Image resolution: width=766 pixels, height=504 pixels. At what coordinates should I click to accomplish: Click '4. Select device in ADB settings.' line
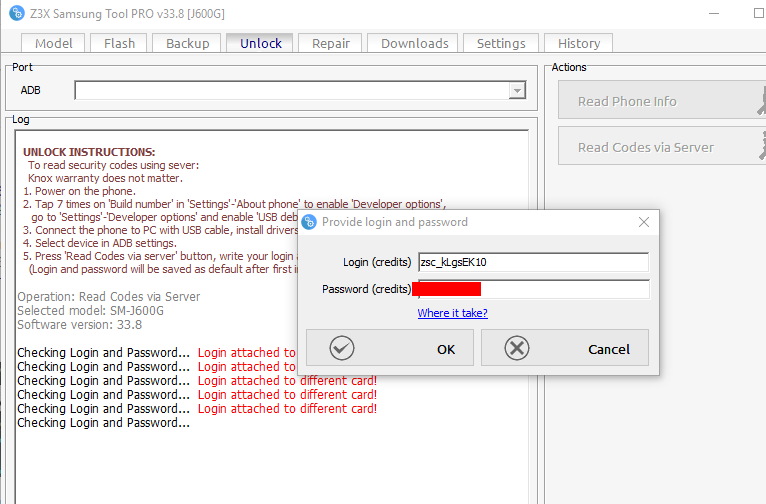click(x=100, y=243)
